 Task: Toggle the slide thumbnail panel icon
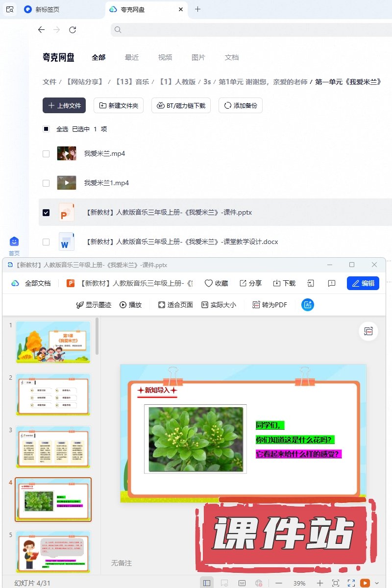point(207,583)
